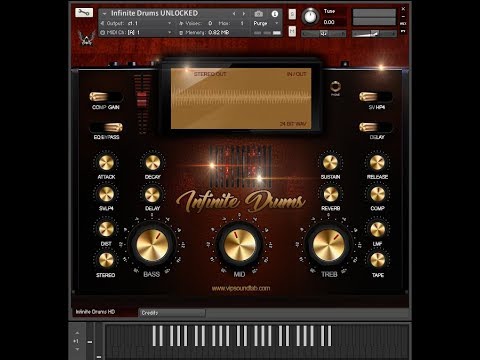Click the COMP knob

click(378, 194)
